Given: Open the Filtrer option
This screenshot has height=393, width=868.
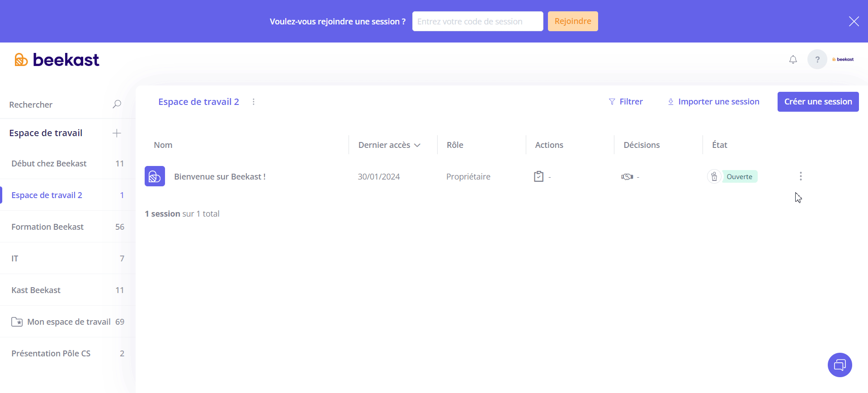Looking at the screenshot, I should click(x=626, y=102).
